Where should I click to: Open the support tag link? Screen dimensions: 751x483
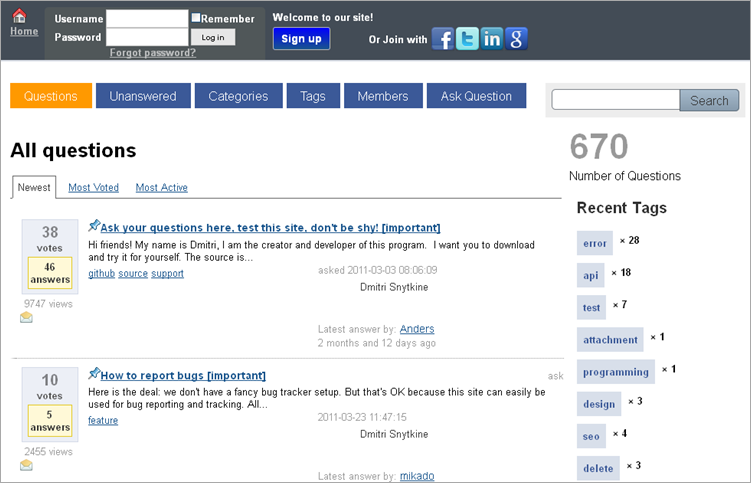pos(167,273)
